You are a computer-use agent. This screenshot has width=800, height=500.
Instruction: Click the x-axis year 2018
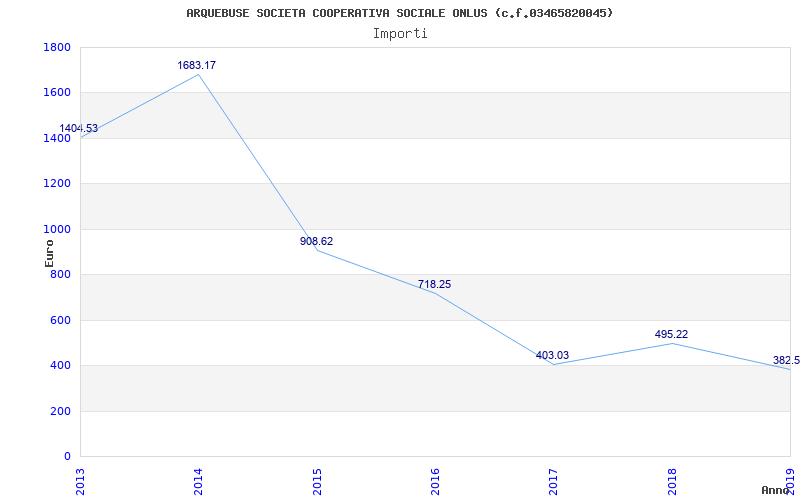(x=672, y=482)
